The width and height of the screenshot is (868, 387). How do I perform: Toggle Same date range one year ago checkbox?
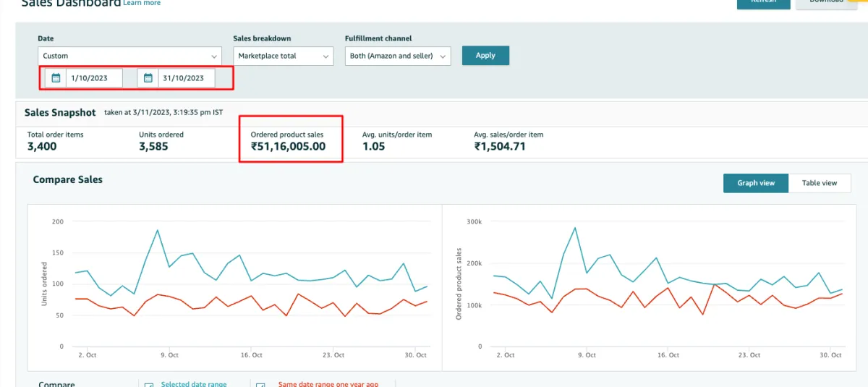pyautogui.click(x=260, y=384)
